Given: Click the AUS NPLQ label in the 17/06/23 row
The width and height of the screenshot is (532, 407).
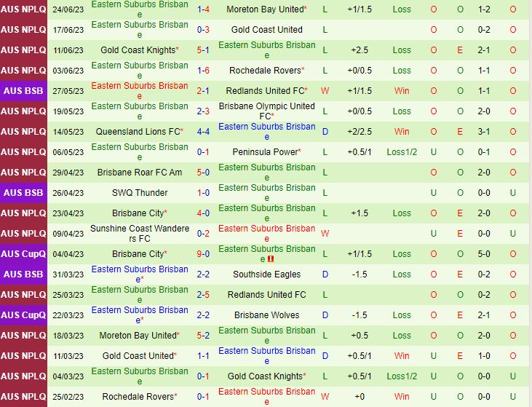Looking at the screenshot, I should (23, 30).
